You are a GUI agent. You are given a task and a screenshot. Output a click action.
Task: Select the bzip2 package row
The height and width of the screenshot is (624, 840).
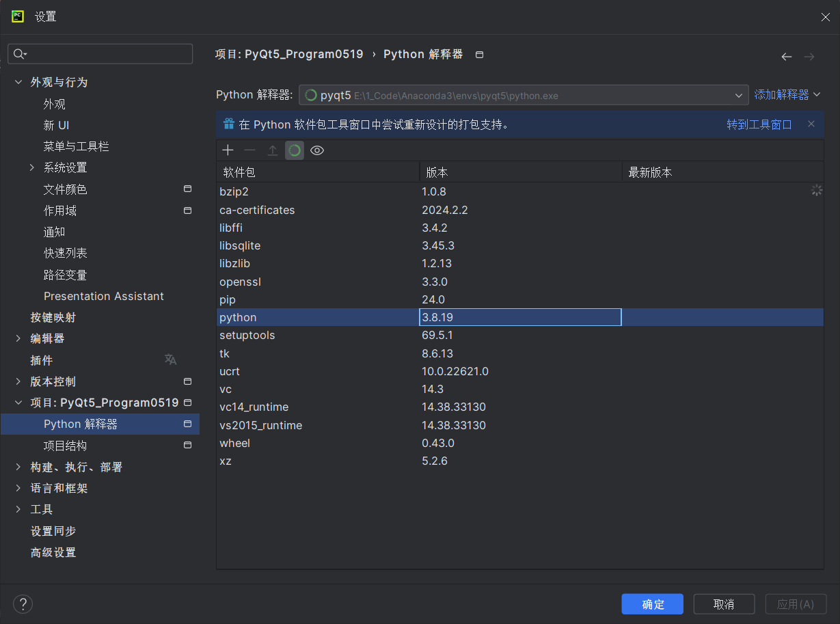(x=520, y=191)
